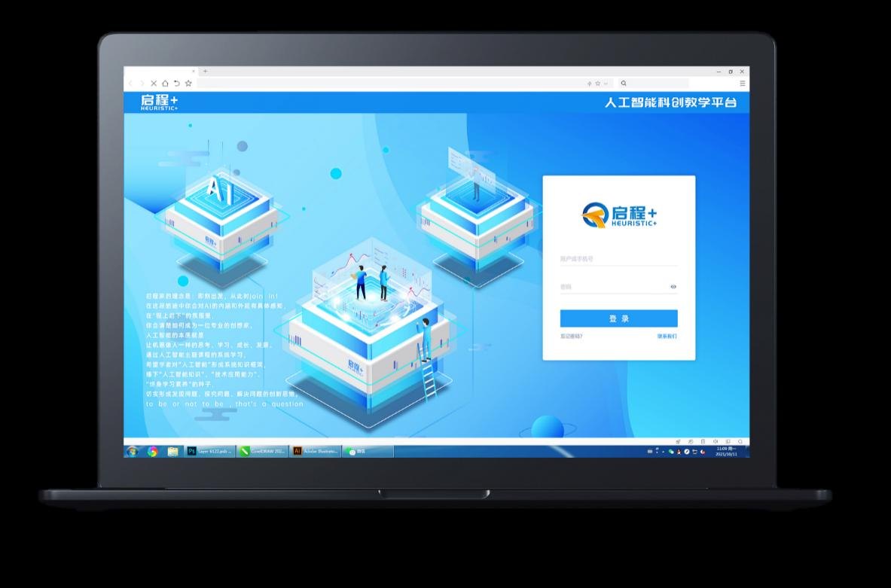Switch to the Photoshop taskbar window
This screenshot has width=891, height=588.
click(210, 452)
